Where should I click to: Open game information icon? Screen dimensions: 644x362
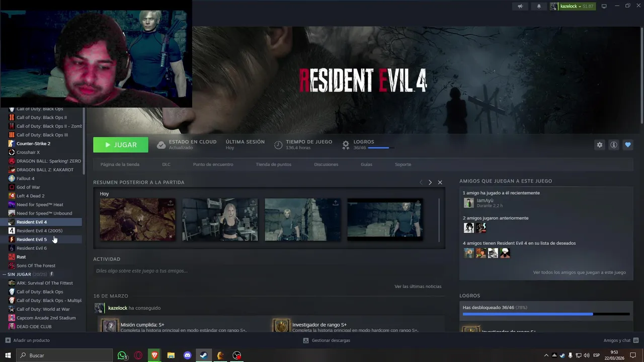click(x=614, y=145)
